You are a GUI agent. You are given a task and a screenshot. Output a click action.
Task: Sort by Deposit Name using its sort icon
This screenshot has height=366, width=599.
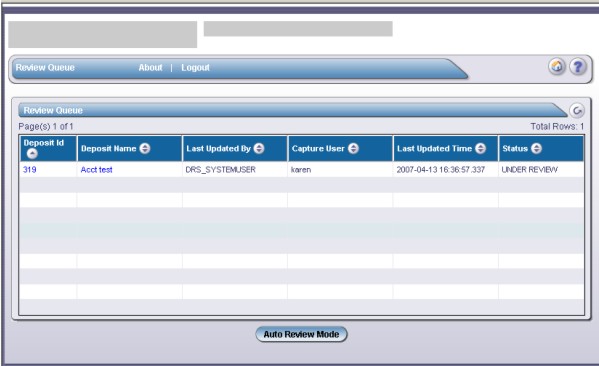[x=145, y=148]
